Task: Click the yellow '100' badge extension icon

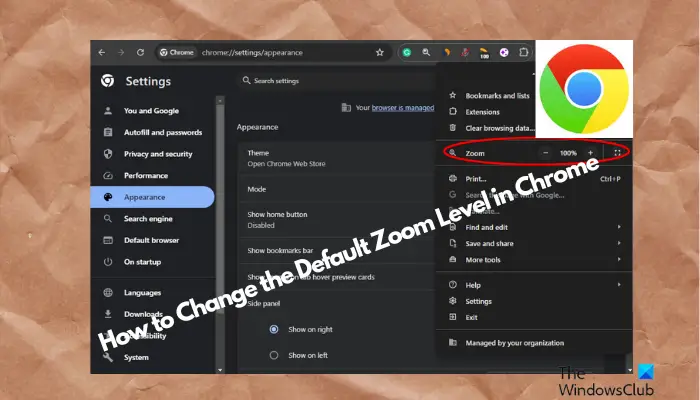Action: 484,53
